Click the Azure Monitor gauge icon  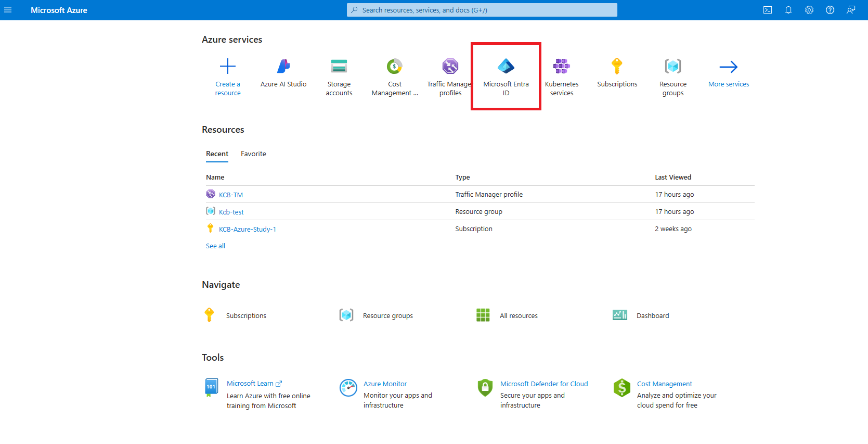[348, 388]
